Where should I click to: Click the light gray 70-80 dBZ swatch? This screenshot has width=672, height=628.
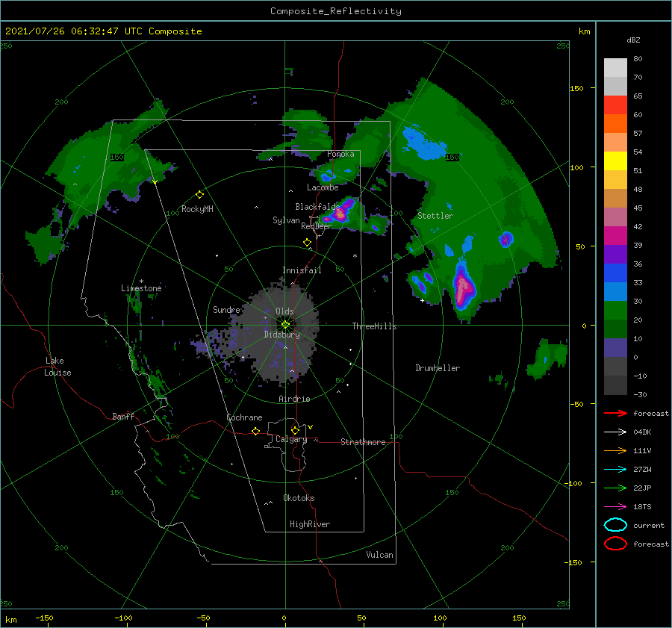click(x=615, y=68)
